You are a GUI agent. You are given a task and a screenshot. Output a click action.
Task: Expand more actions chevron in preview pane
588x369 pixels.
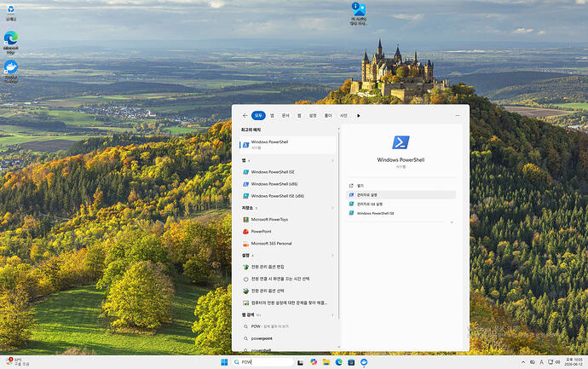coord(452,222)
